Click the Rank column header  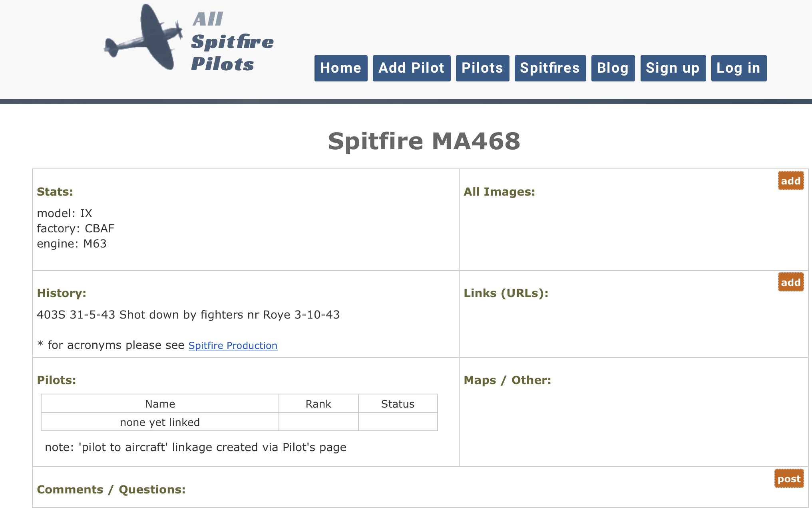(x=318, y=404)
